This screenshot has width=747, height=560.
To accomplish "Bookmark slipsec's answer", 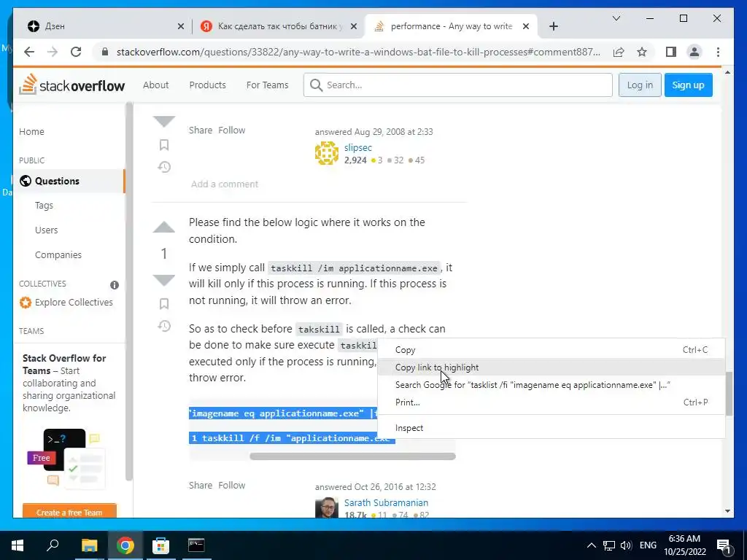I will click(x=164, y=145).
